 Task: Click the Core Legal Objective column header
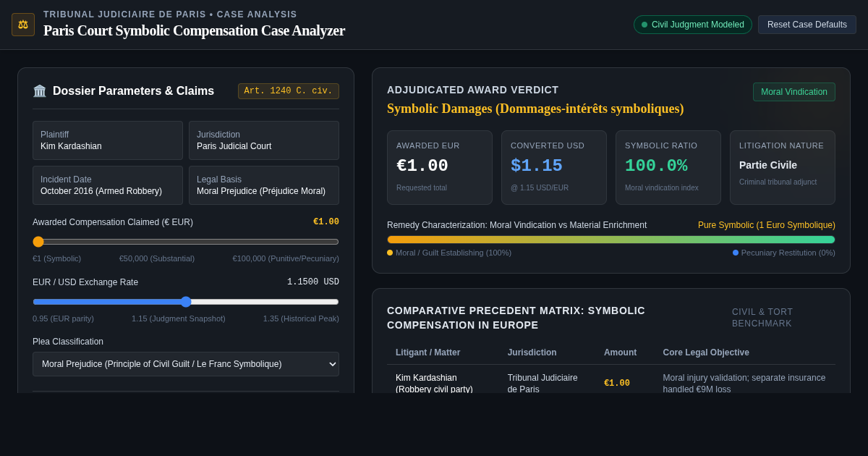click(706, 352)
